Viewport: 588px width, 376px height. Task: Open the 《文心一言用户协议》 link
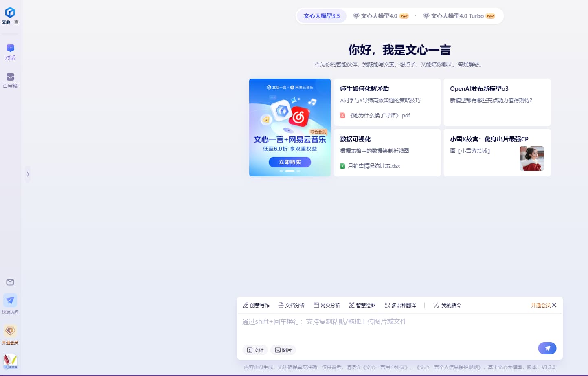click(x=385, y=367)
